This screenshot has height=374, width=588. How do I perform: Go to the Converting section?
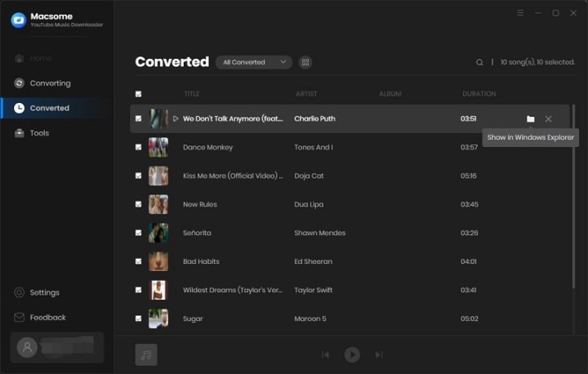[42, 83]
